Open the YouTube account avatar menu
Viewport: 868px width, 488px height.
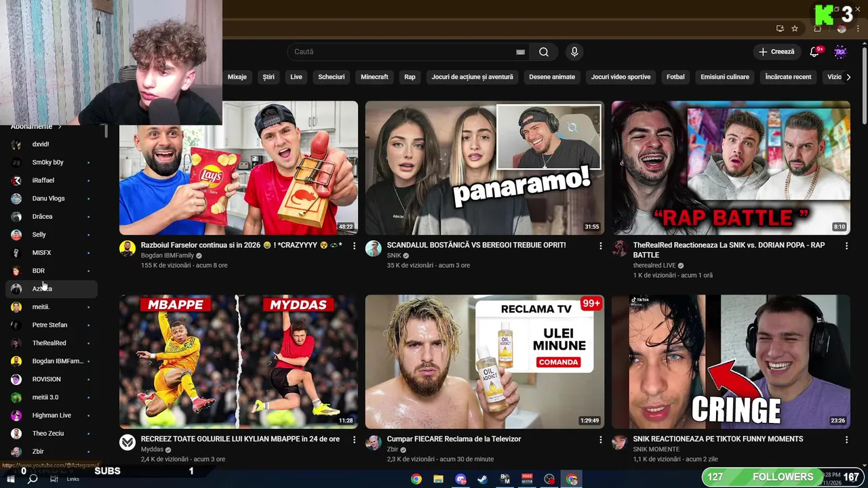[840, 52]
